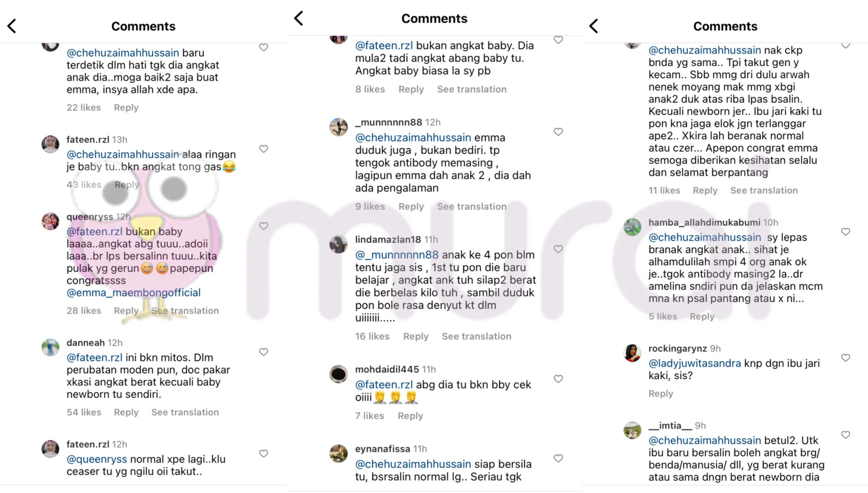Tap heart beside rockingarynz's comment

[845, 358]
